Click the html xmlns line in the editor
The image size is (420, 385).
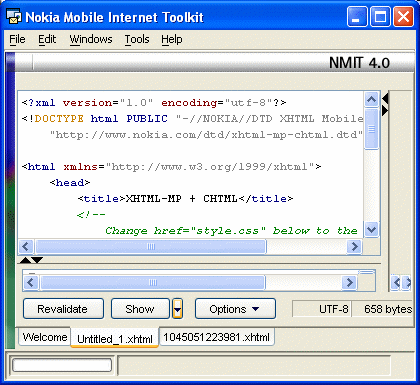[x=171, y=166]
